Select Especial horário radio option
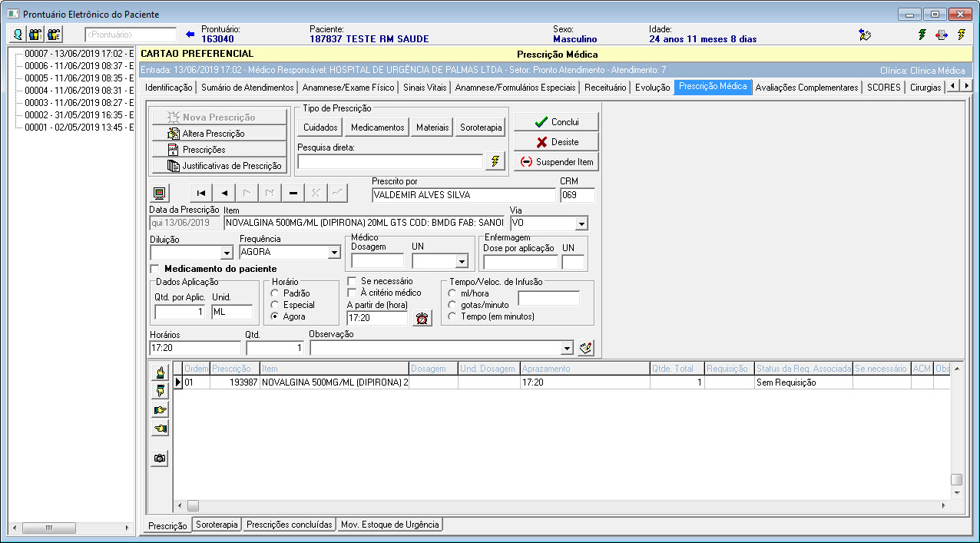 (275, 305)
